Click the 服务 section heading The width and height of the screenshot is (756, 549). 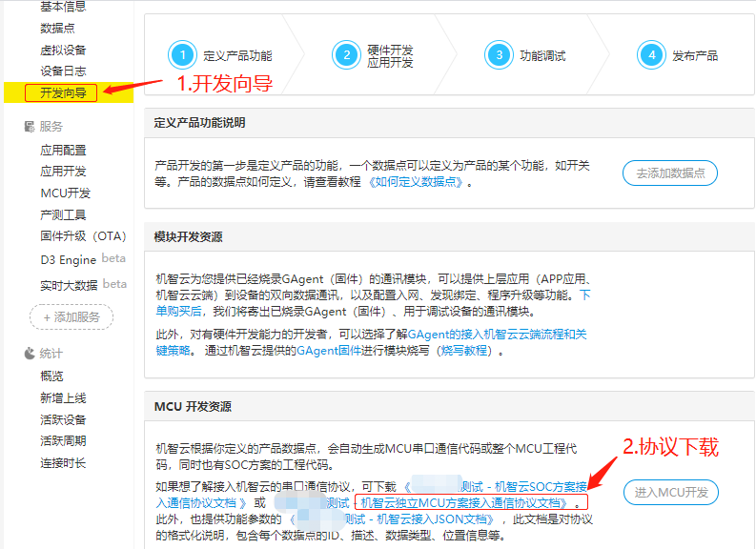tap(51, 126)
